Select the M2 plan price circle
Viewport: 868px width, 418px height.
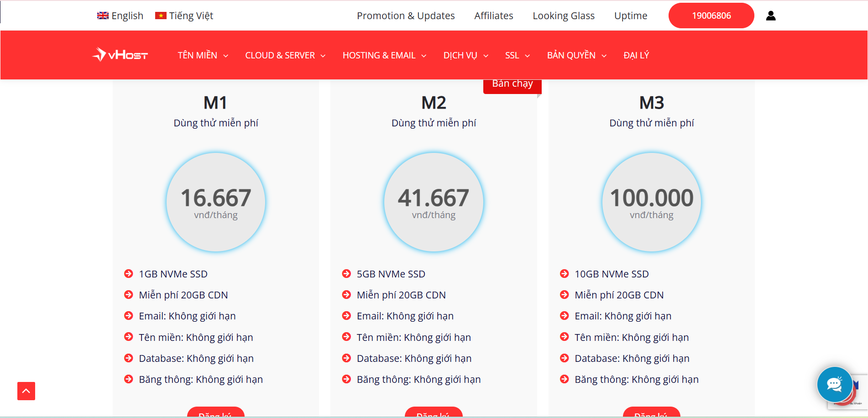[434, 202]
